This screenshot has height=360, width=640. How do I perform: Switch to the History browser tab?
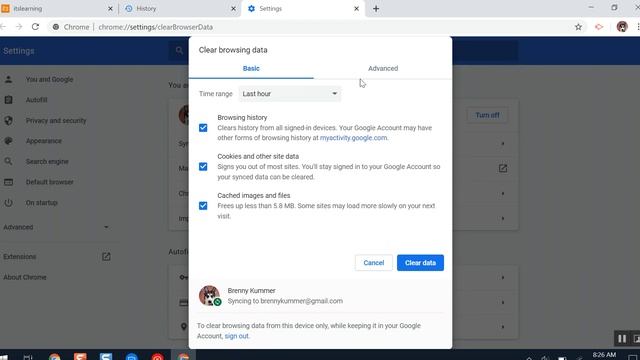tap(180, 9)
